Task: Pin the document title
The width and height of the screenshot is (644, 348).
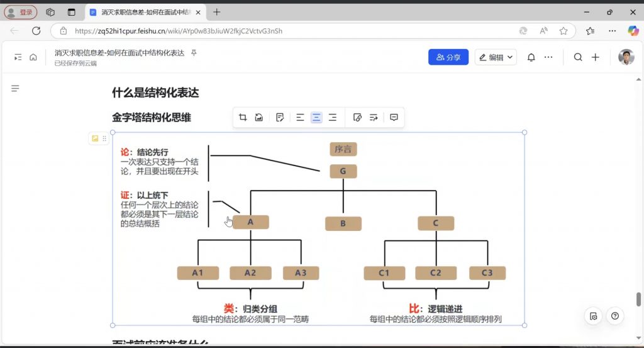Action: click(194, 53)
